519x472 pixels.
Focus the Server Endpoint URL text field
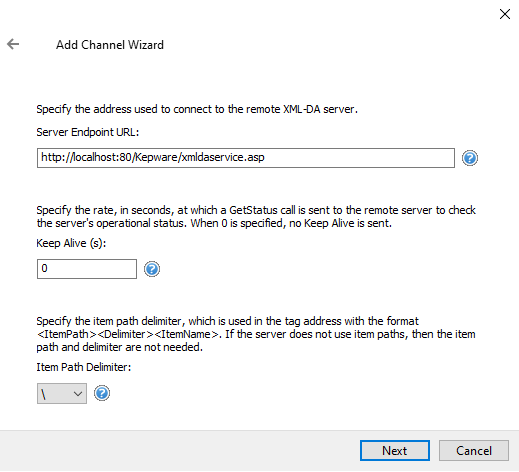[246, 158]
